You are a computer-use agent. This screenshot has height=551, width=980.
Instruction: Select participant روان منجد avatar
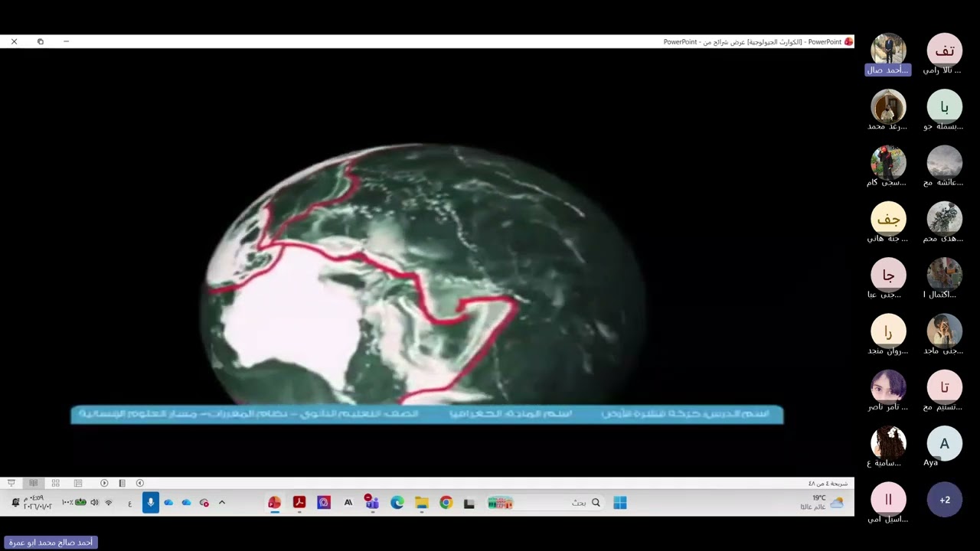888,331
